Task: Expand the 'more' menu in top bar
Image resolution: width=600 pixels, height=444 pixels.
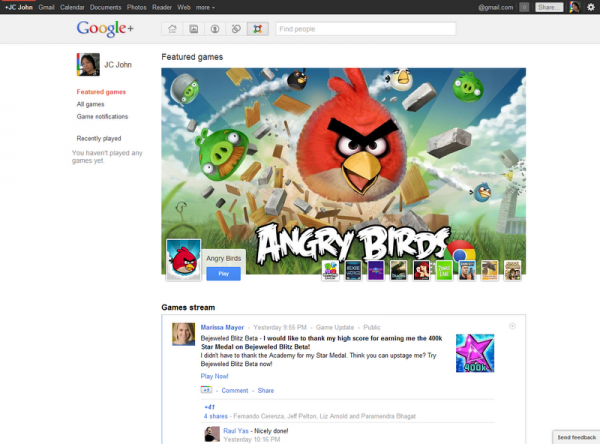Action: pos(205,7)
